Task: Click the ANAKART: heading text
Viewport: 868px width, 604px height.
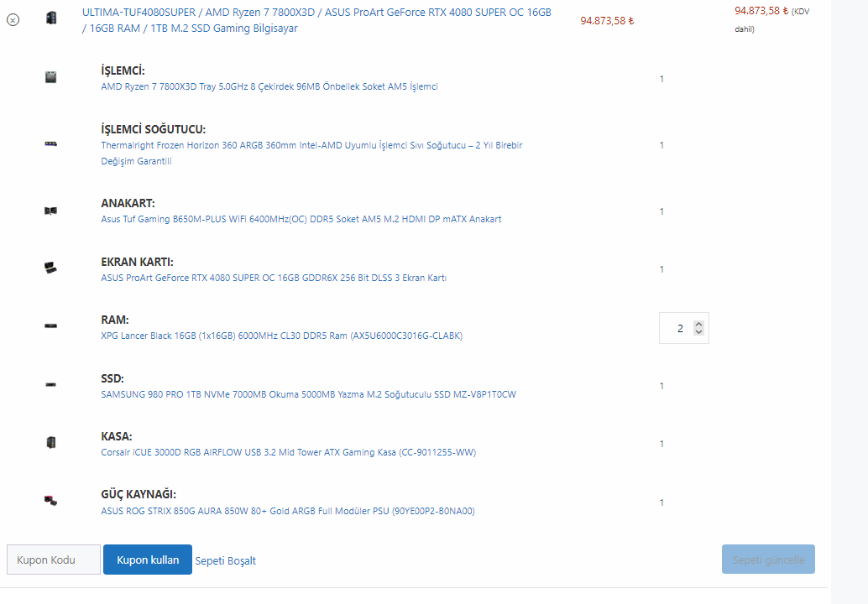Action: (x=128, y=204)
